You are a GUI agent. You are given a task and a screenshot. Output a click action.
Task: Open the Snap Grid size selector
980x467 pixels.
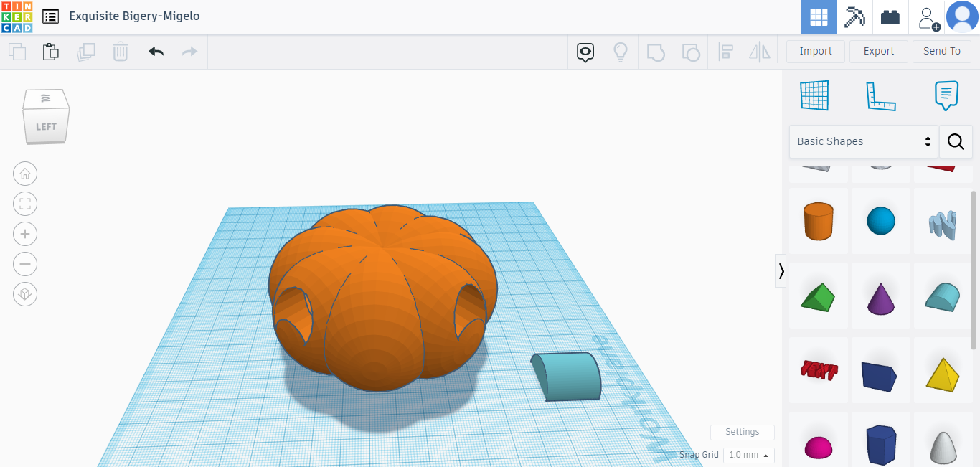748,454
